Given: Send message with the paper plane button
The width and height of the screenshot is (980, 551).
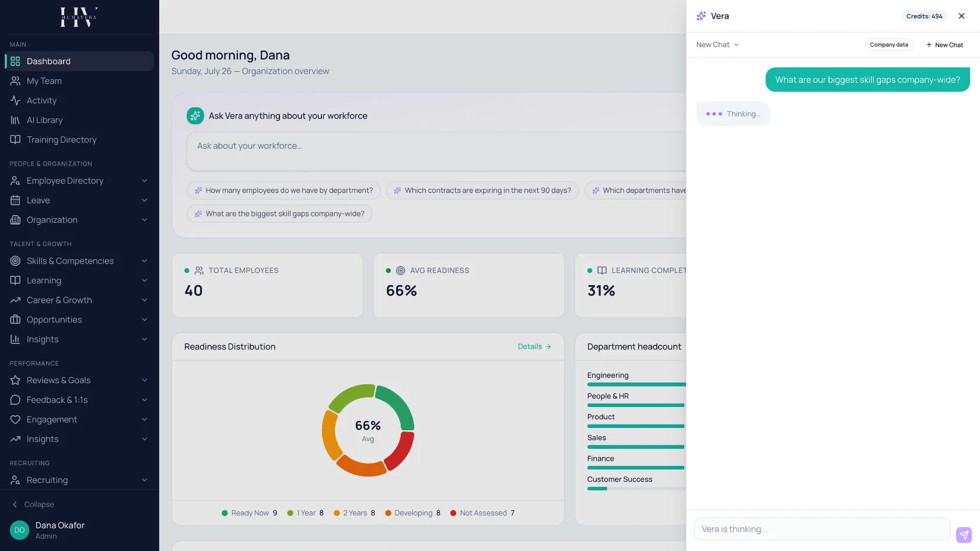Looking at the screenshot, I should [964, 535].
